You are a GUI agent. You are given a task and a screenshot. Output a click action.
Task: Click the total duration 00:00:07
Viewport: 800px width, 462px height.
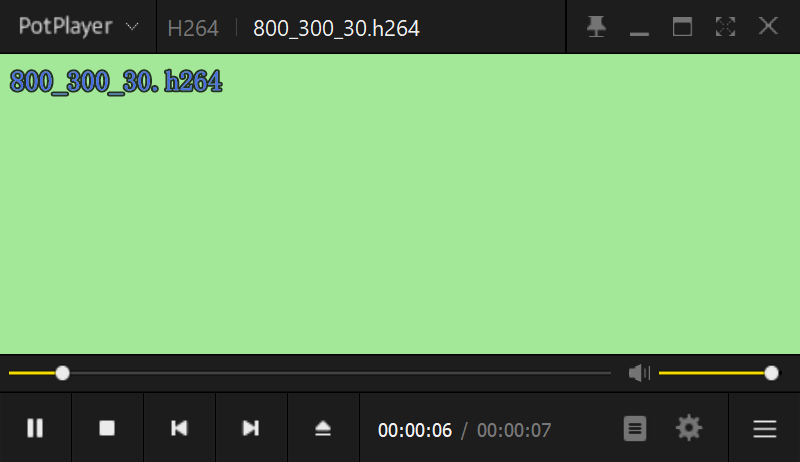point(514,430)
